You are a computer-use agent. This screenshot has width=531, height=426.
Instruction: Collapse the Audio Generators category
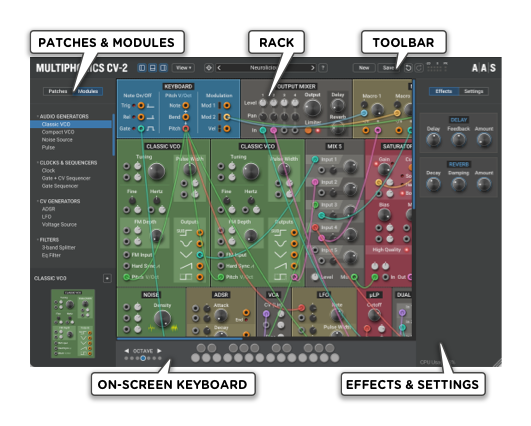[38, 116]
